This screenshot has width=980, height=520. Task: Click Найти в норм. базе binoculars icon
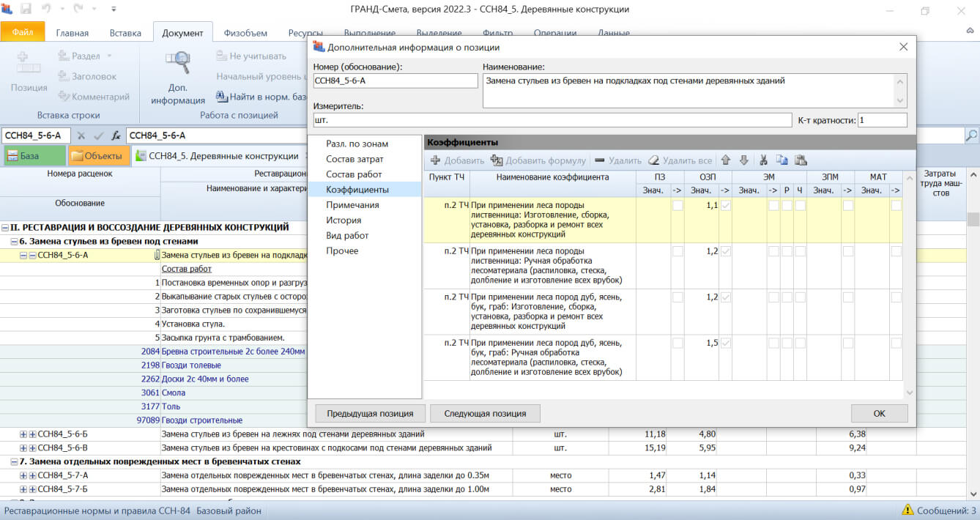[x=221, y=96]
